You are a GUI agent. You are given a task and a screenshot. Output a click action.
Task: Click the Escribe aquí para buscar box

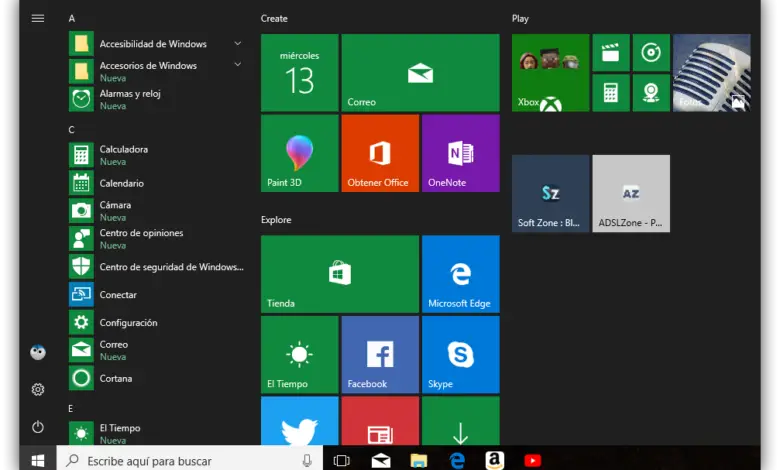(x=190, y=461)
